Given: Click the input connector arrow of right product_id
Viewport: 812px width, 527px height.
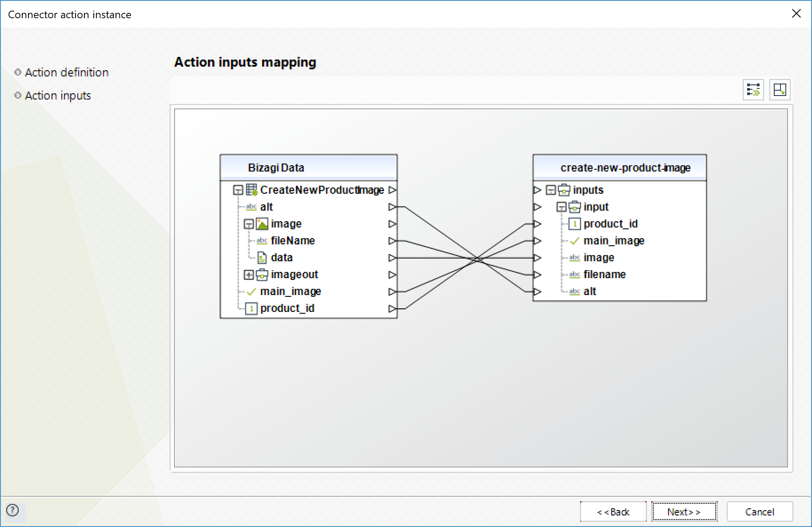Looking at the screenshot, I should tap(537, 224).
